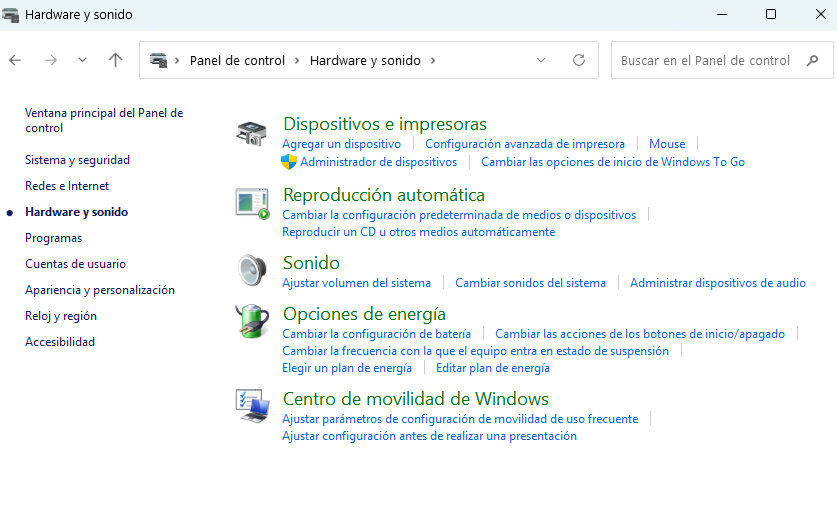Open Centro de movilidad de Windows heading
This screenshot has width=837, height=524.
coord(416,399)
